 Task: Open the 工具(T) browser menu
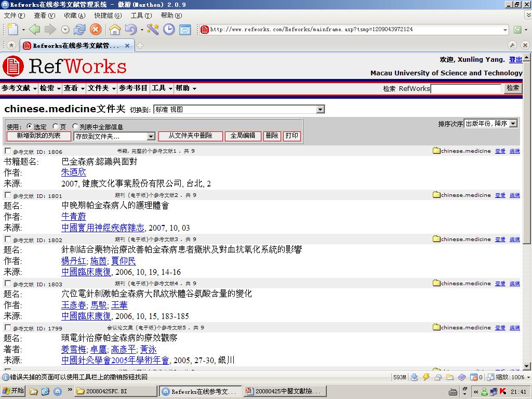tap(141, 16)
